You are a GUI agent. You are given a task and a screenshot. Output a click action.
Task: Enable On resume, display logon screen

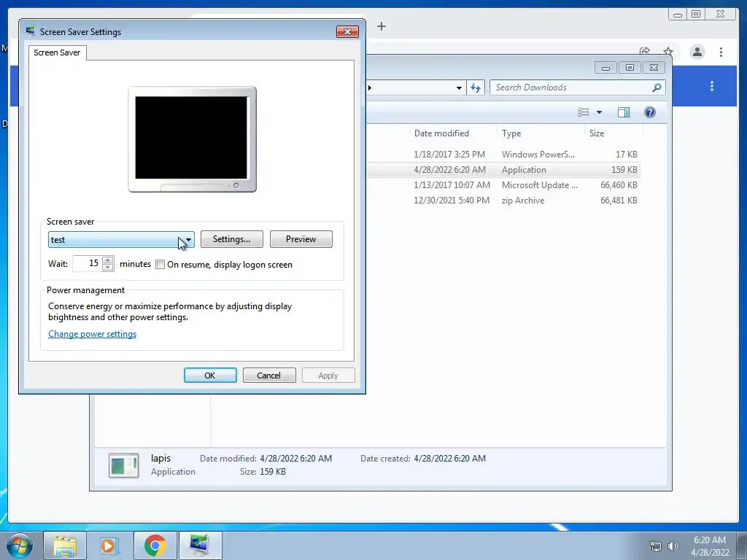(160, 265)
